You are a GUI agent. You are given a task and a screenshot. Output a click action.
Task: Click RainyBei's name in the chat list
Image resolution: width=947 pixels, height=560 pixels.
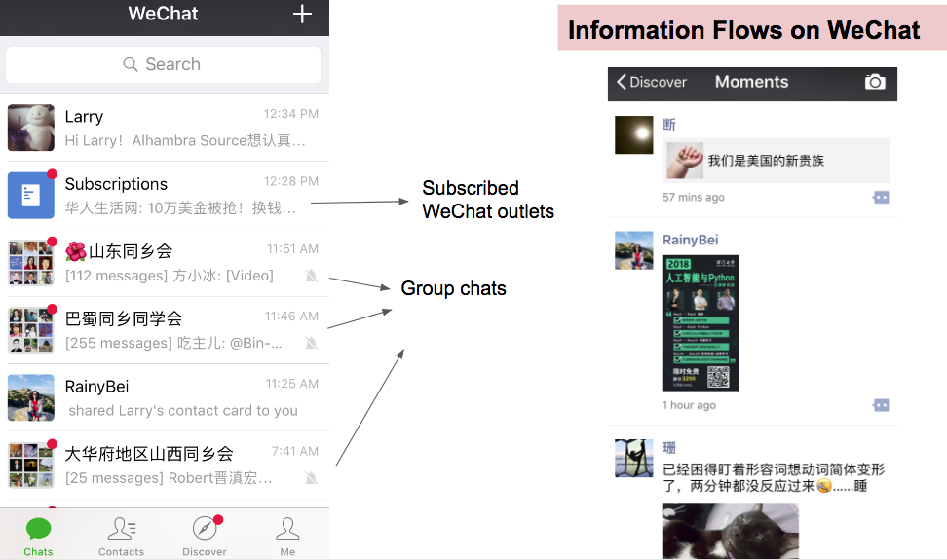[x=96, y=387]
